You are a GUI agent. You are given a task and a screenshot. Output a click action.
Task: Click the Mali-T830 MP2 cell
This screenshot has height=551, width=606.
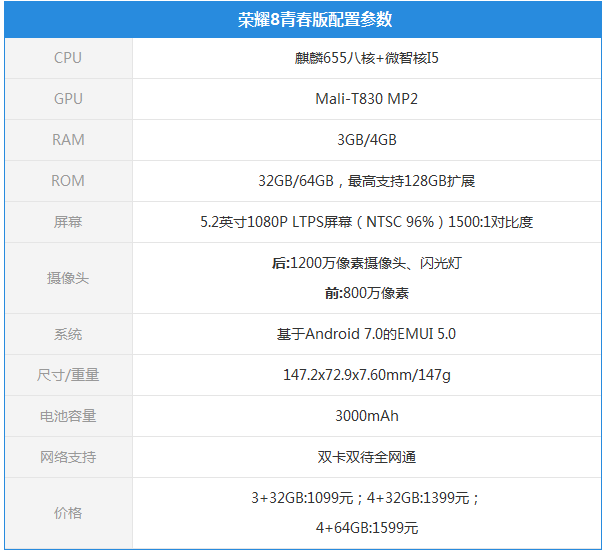tap(366, 99)
